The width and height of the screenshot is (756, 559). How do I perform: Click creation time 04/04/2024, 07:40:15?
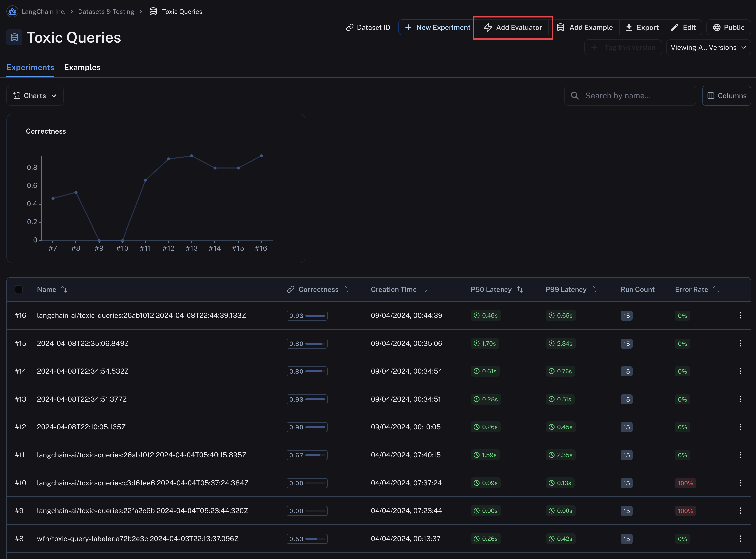coord(406,455)
